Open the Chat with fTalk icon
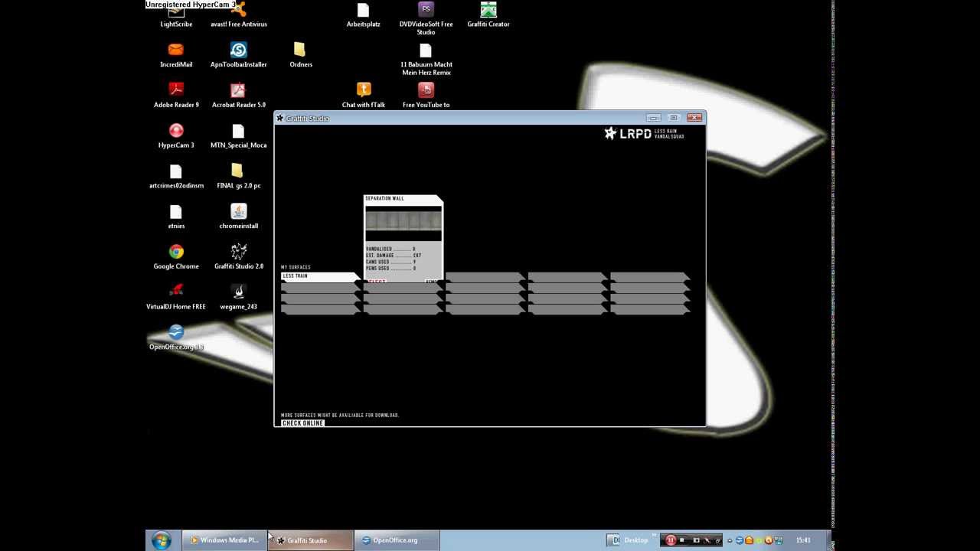 click(x=363, y=96)
